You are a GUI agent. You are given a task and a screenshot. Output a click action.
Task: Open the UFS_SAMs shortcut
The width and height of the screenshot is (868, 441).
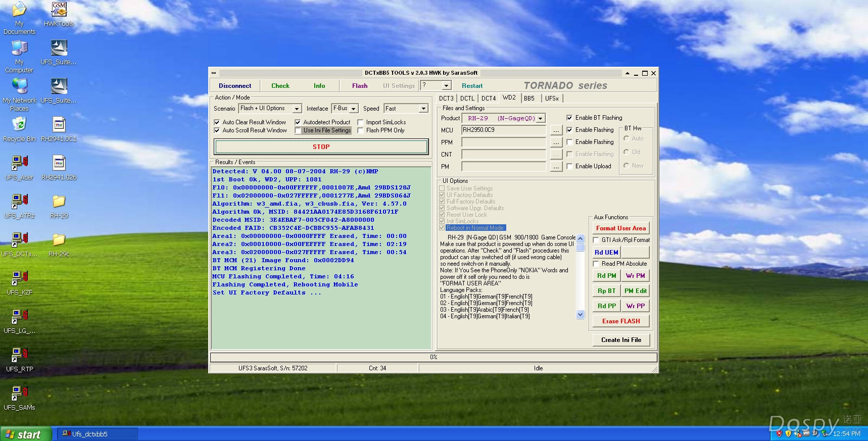click(x=19, y=398)
